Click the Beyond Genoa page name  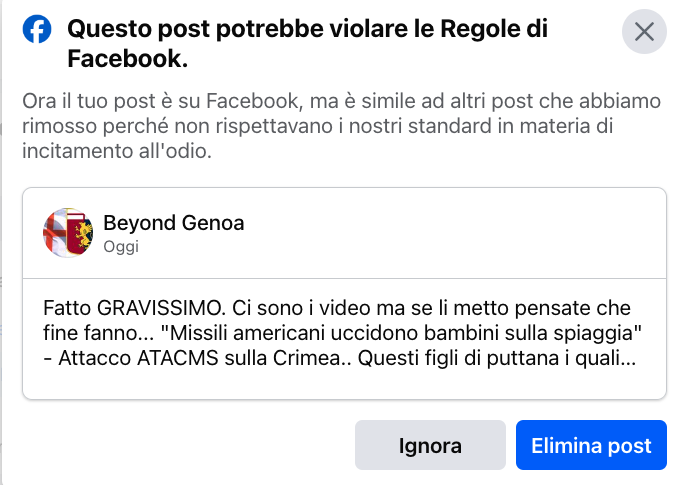pos(174,223)
